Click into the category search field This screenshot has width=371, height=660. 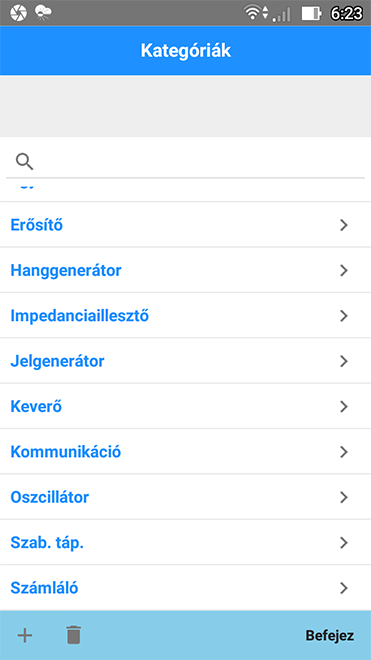[185, 162]
